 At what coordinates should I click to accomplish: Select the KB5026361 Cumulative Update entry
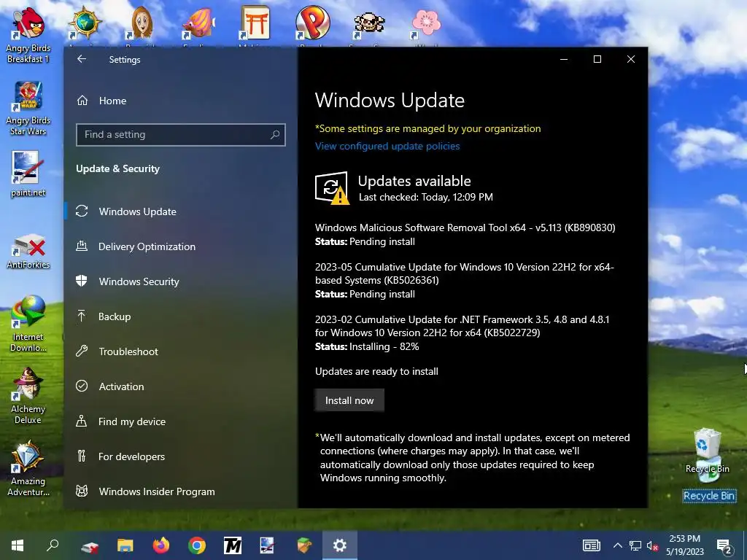(465, 273)
